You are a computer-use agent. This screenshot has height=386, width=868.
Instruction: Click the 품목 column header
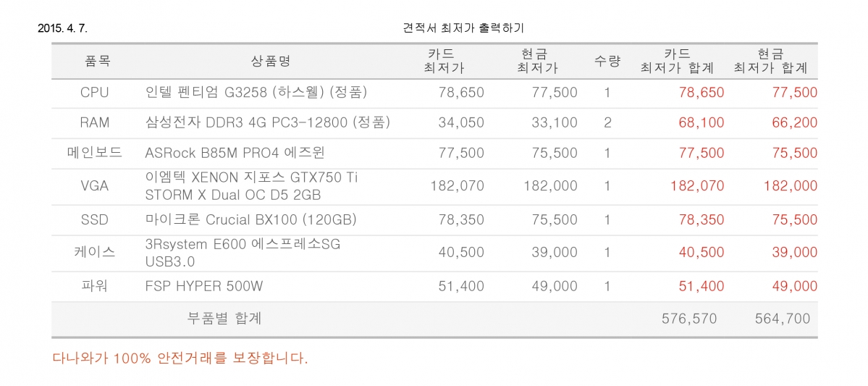coord(98,61)
